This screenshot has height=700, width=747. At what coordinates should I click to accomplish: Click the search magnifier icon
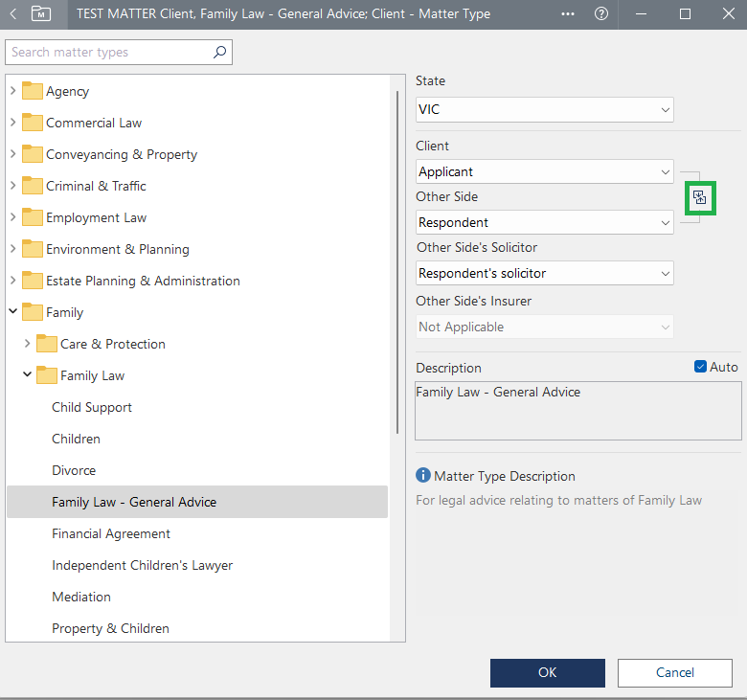(x=219, y=53)
